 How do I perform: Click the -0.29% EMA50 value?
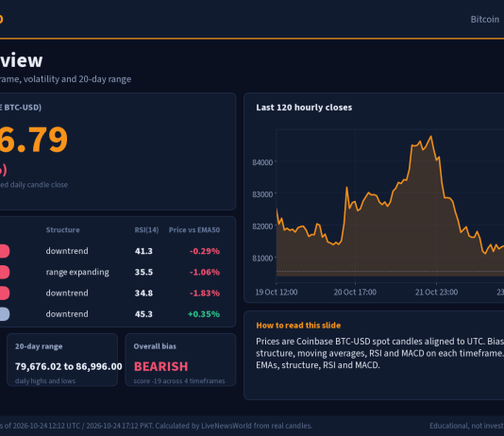coord(205,251)
